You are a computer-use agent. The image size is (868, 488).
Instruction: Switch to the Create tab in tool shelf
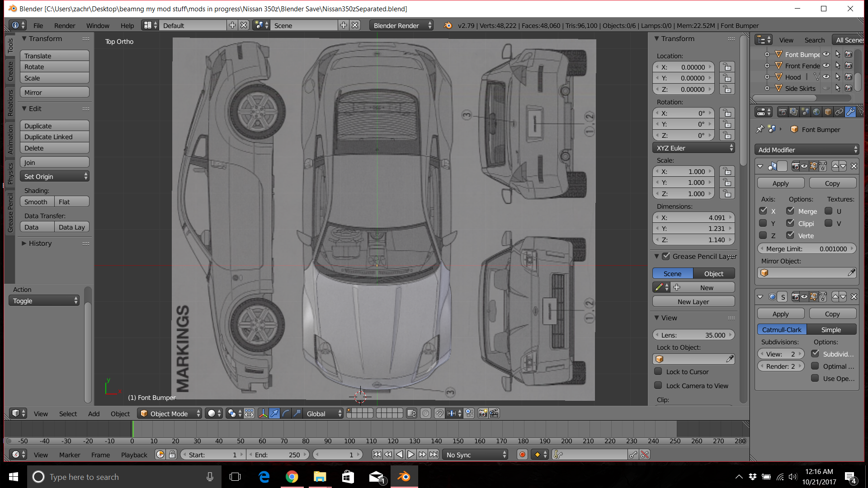[x=10, y=72]
